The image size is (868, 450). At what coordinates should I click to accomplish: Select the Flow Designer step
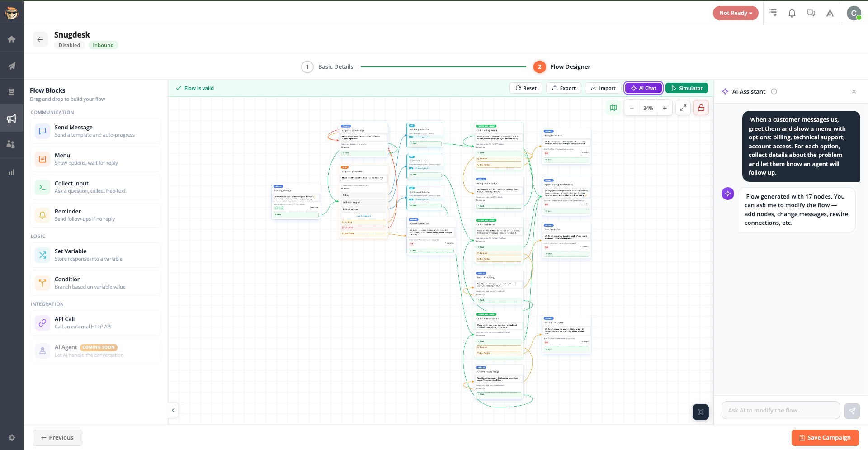pos(562,67)
